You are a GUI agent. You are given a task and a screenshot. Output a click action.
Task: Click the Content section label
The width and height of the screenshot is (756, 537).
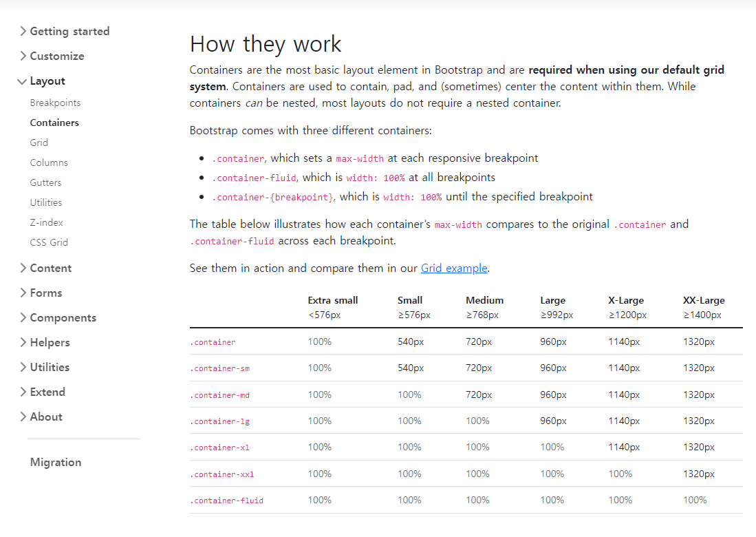[x=51, y=268]
